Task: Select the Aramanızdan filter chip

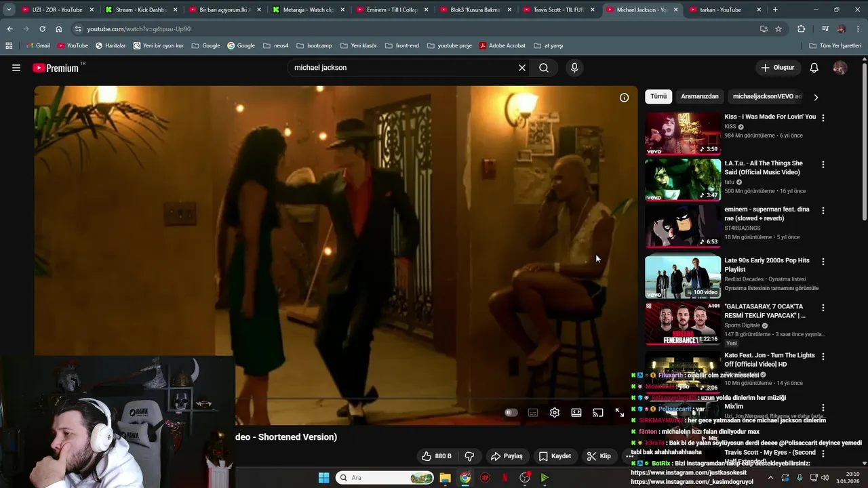Action: pyautogui.click(x=700, y=96)
